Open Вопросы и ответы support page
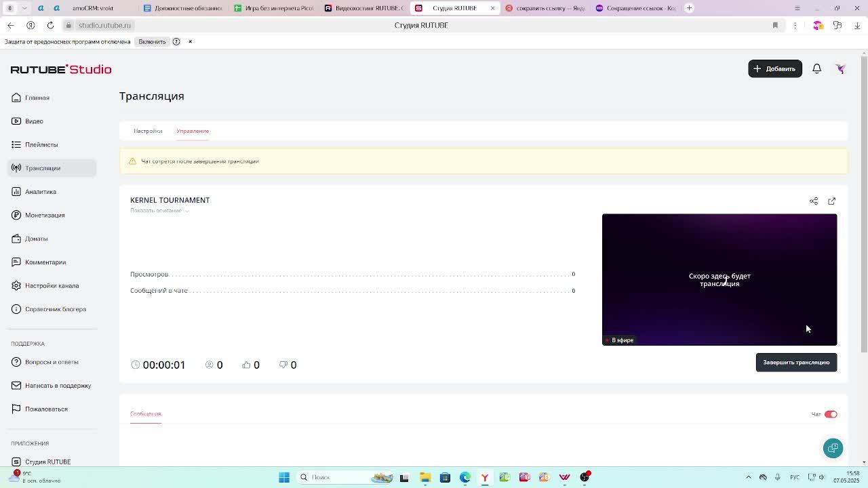This screenshot has height=488, width=868. pos(52,362)
